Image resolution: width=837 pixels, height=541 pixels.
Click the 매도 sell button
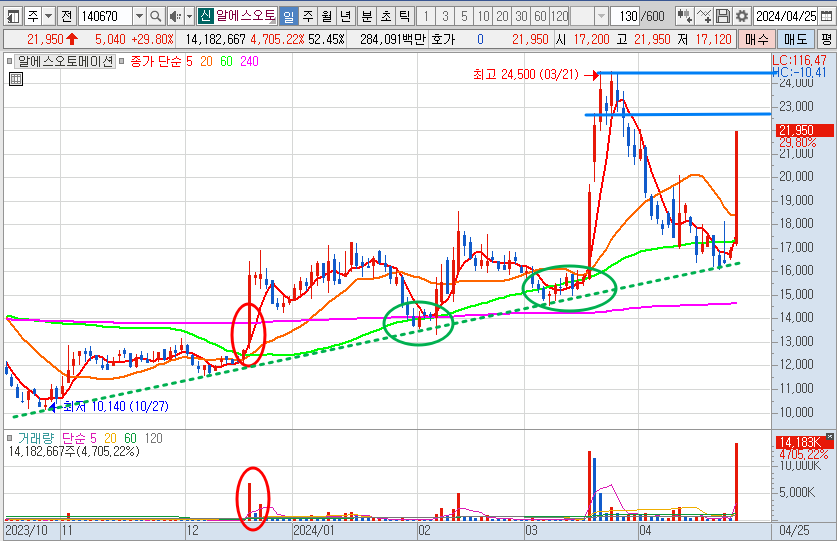click(795, 39)
